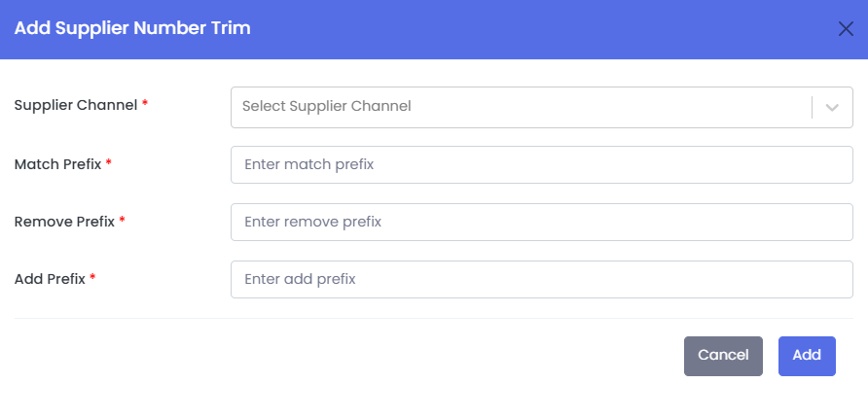This screenshot has width=868, height=418.
Task: Expand the Supplier Channel chevron arrow
Action: [x=832, y=107]
